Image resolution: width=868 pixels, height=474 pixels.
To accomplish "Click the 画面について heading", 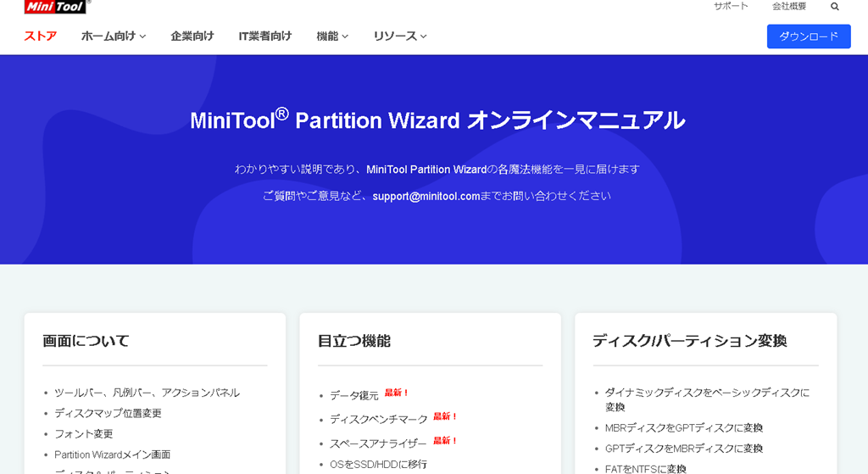I will point(86,341).
